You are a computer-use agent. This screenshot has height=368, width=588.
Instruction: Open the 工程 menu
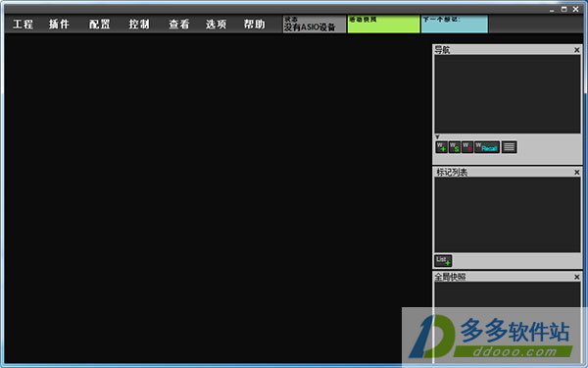(x=23, y=25)
